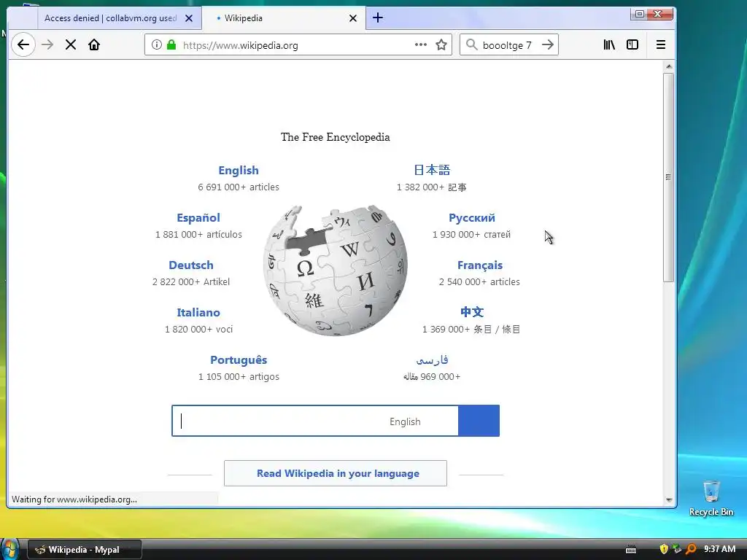Open English Wikipedia link
Viewport: 747px width, 560px height.
click(239, 170)
